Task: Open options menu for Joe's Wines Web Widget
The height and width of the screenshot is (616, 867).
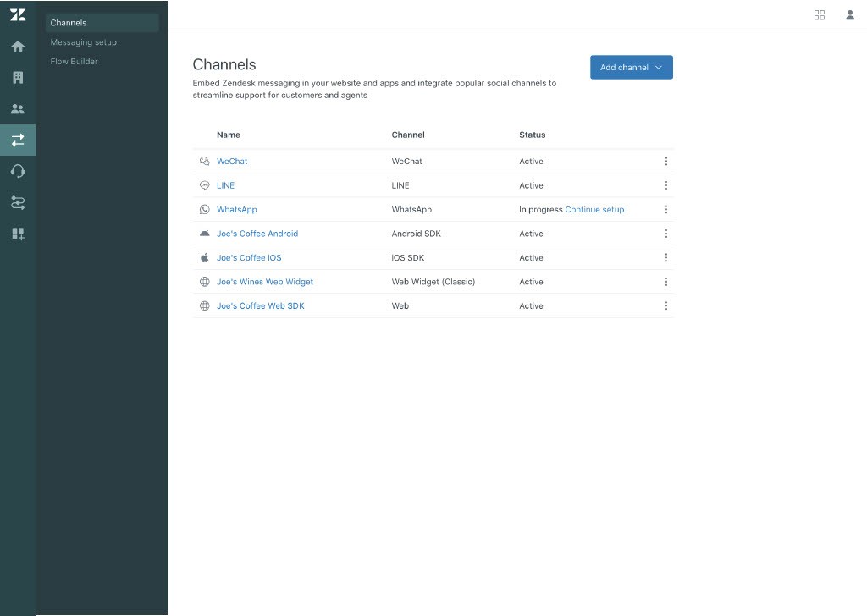Action: coord(665,282)
